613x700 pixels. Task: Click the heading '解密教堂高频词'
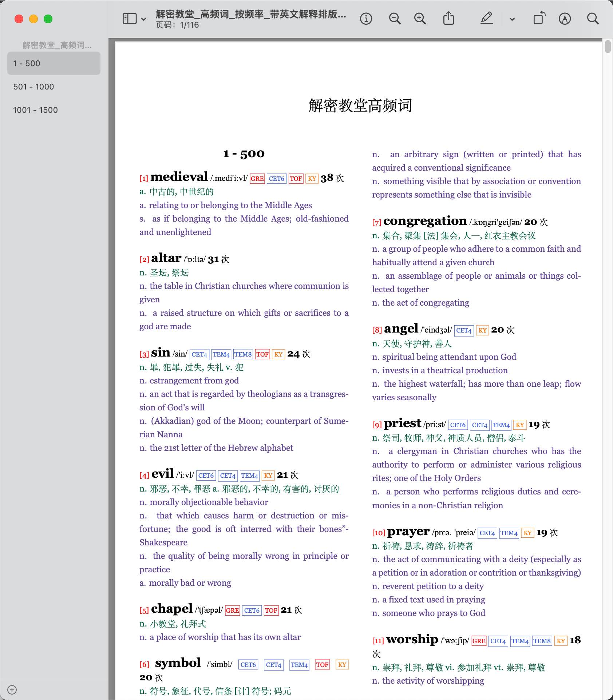point(360,106)
